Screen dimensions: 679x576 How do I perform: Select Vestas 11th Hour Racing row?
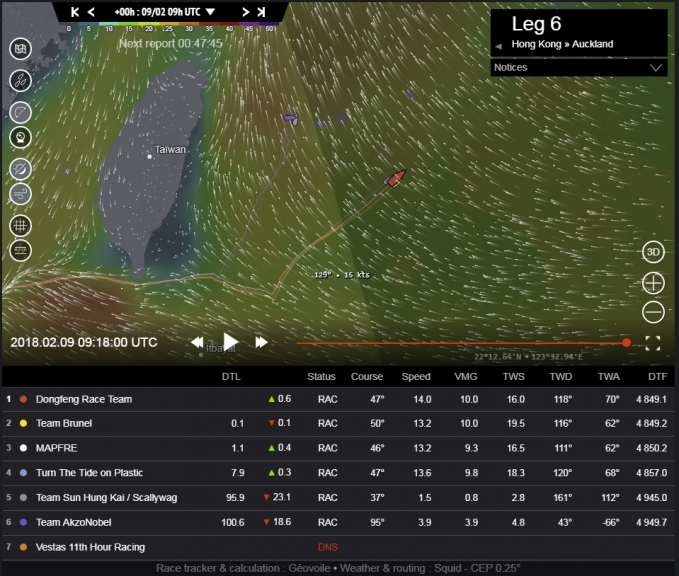pos(338,547)
